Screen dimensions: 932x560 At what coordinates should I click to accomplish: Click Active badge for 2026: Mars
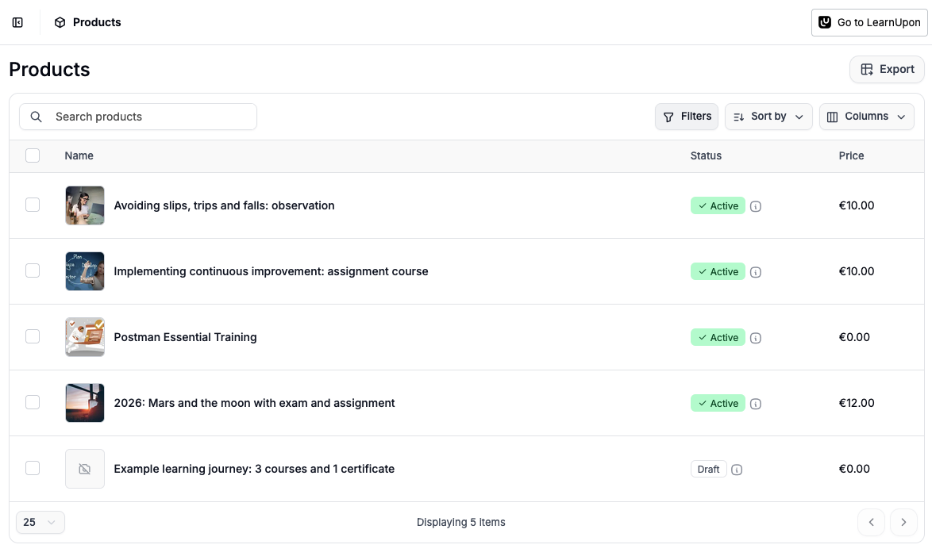[x=718, y=404]
